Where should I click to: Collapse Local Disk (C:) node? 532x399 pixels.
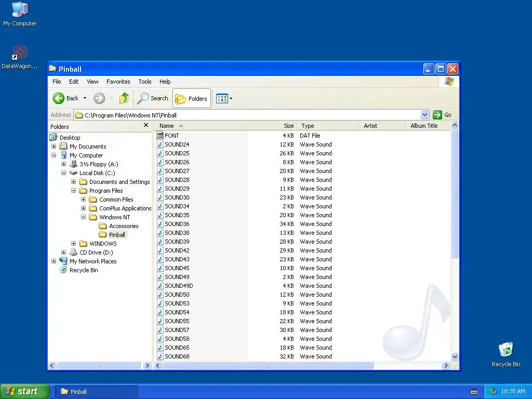pos(63,172)
